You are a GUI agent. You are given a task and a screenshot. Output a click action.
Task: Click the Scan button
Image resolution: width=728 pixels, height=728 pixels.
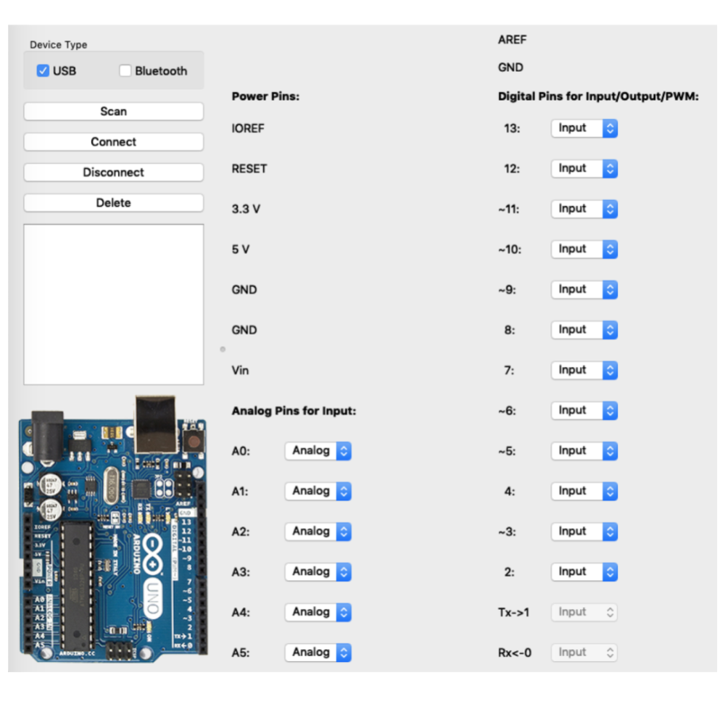(113, 112)
